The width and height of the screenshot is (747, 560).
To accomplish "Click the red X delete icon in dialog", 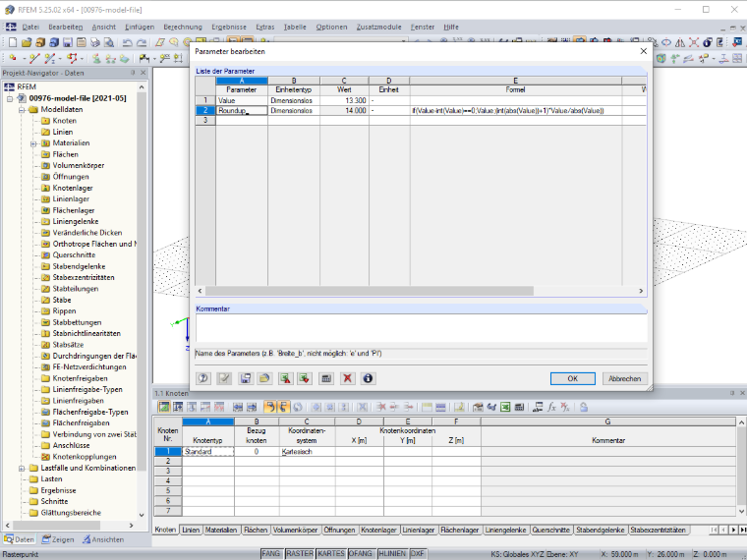I will coord(347,378).
